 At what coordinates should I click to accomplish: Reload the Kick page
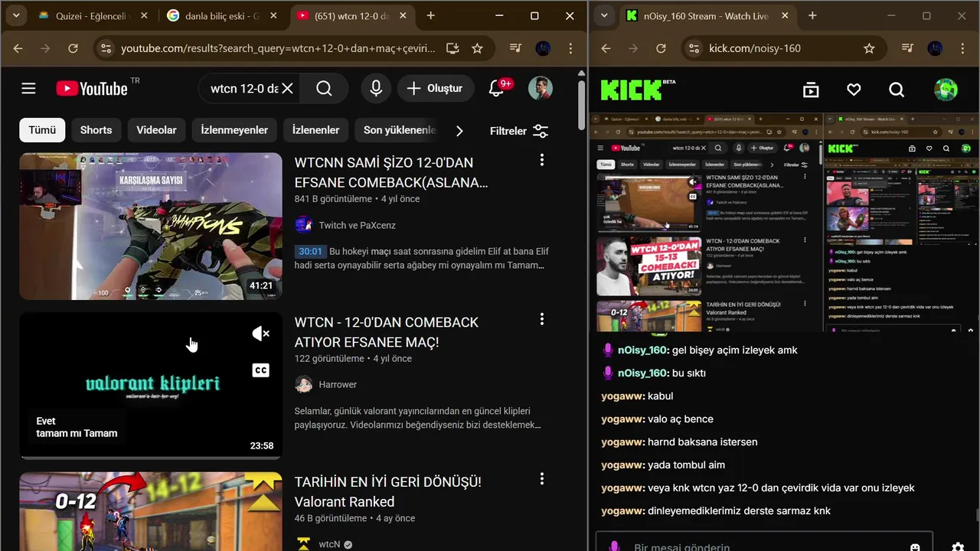pyautogui.click(x=661, y=48)
